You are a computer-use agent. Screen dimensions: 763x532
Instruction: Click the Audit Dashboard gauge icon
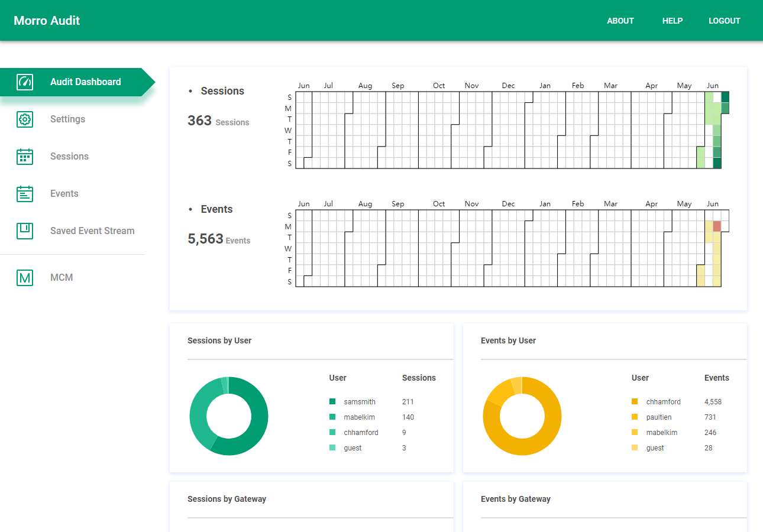(x=25, y=82)
